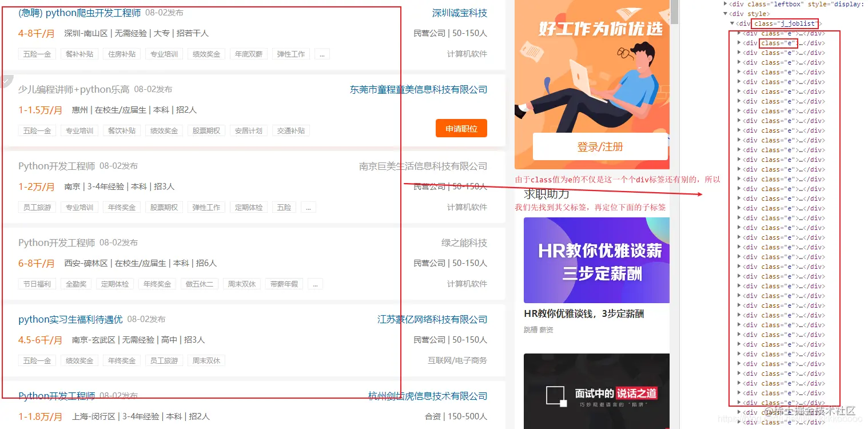Open the (急聘) python爬虫开发工程师 job title
Screen dimensions: 868x429
(x=79, y=13)
